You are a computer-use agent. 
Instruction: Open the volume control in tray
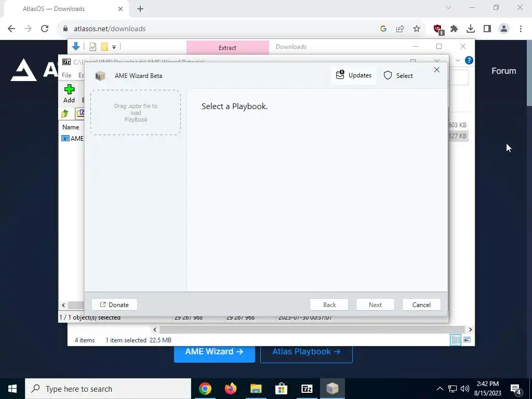point(465,389)
